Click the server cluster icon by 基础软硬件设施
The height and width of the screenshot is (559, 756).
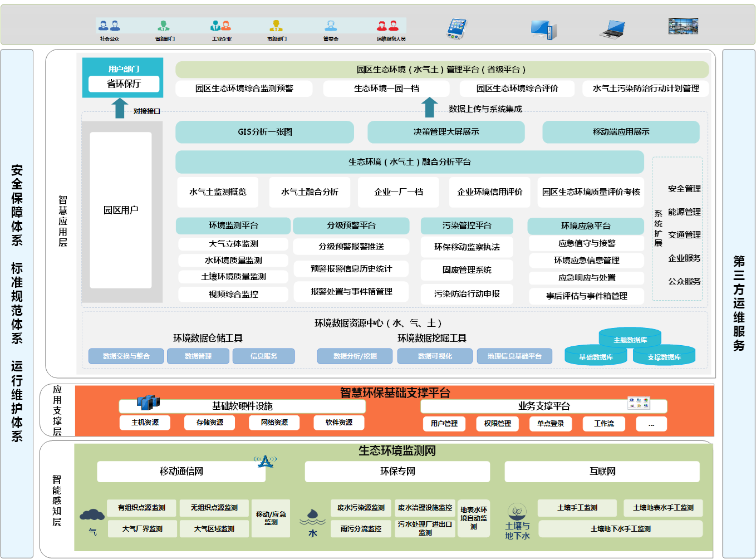(x=149, y=402)
